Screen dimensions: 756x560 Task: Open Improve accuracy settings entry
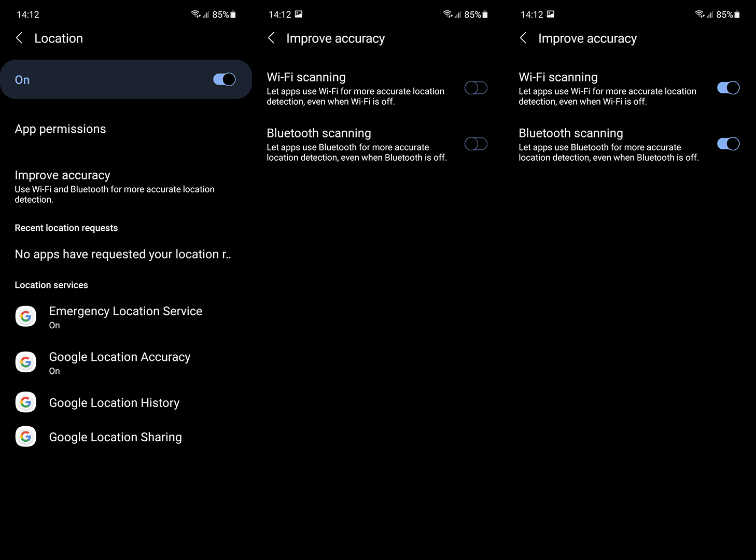(126, 186)
